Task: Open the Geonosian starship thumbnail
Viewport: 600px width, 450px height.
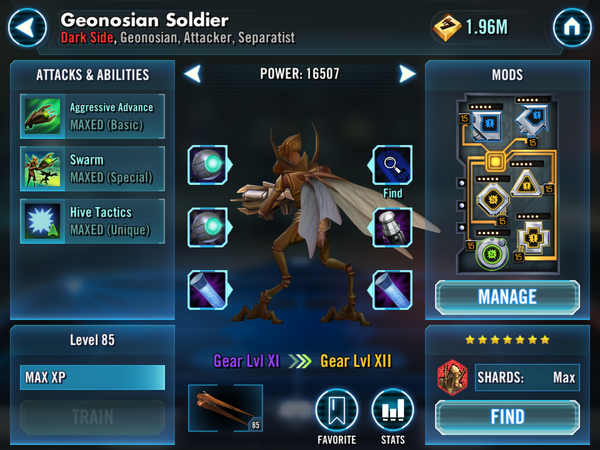Action: (225, 408)
